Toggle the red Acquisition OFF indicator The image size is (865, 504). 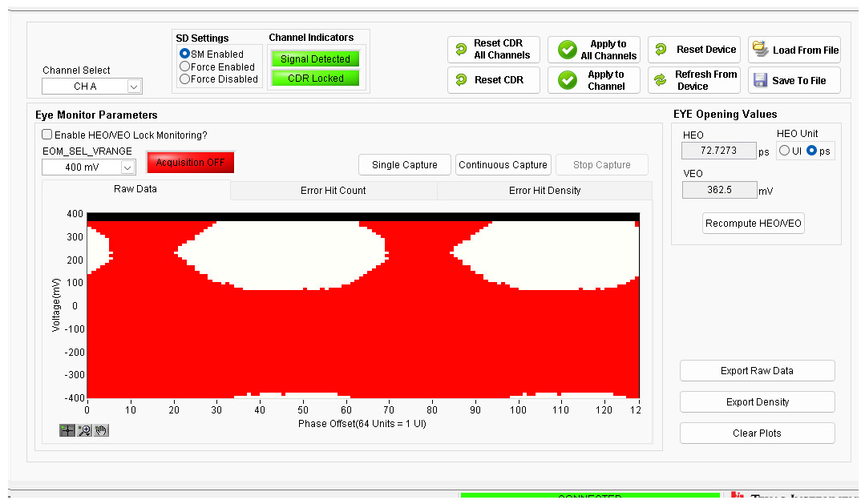(x=190, y=163)
